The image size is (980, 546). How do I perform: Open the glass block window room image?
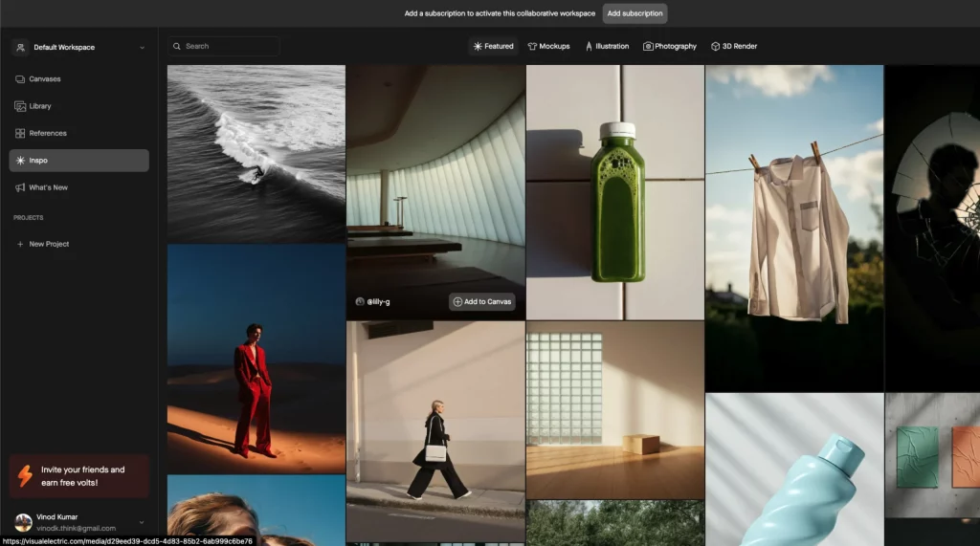pos(615,410)
